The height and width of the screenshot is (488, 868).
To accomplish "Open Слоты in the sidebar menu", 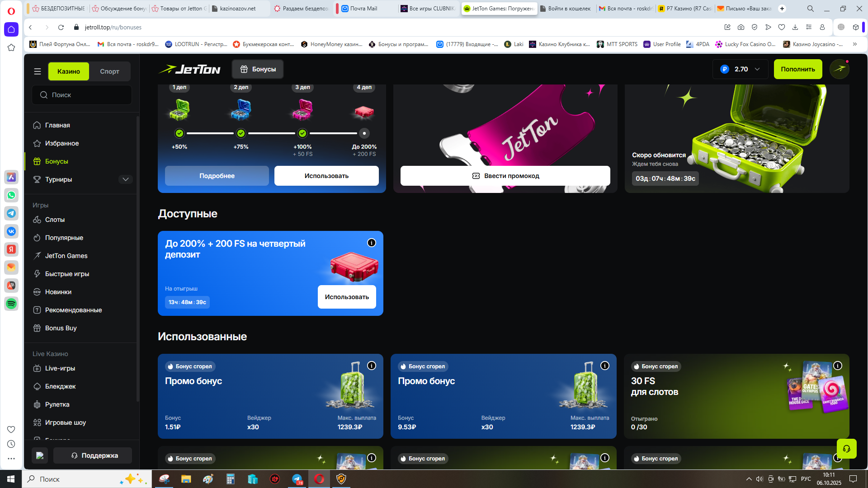I will pos(55,220).
